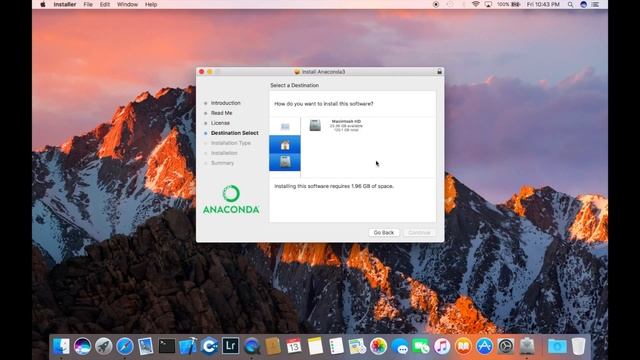Image resolution: width=640 pixels, height=360 pixels.
Task: Click the lock icon in installer title bar
Action: (439, 71)
